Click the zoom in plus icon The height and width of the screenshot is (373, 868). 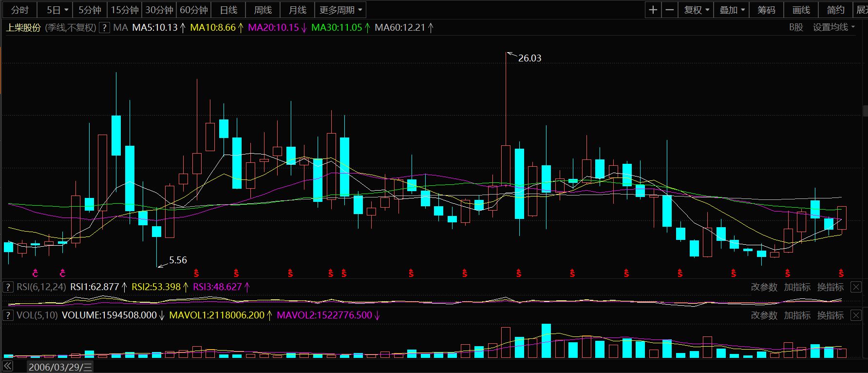[653, 10]
